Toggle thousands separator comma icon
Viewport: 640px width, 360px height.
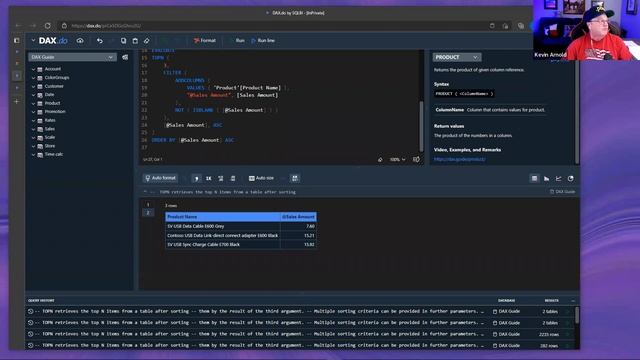(196, 178)
